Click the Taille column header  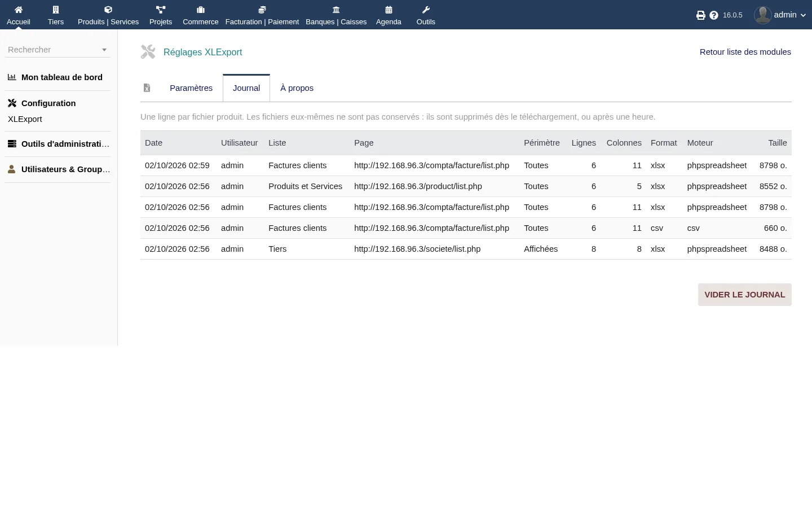(x=778, y=143)
